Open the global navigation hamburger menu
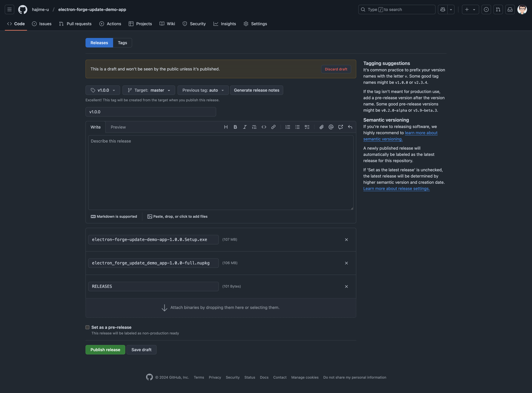Screen dimensions: 532x393 9,9
